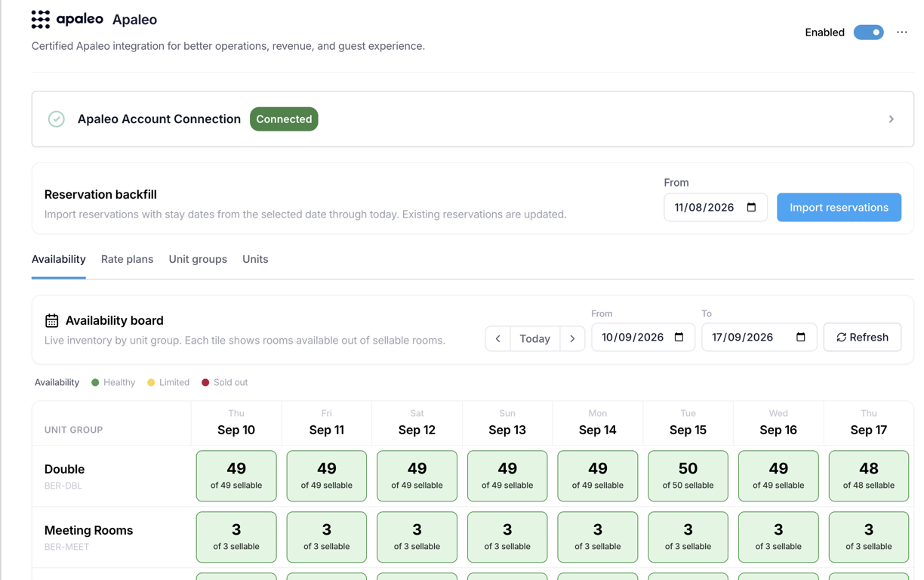
Task: Select Double tile for Sep 13
Action: click(x=507, y=476)
